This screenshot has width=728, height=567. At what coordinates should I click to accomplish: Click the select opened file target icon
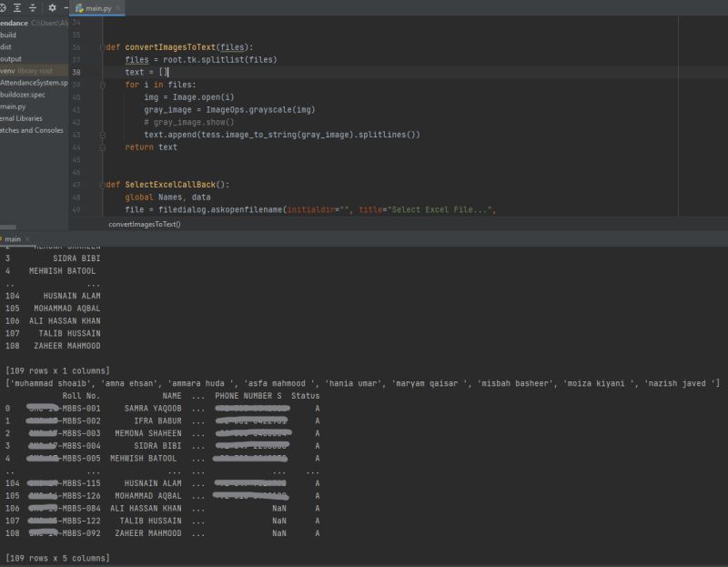(3, 8)
